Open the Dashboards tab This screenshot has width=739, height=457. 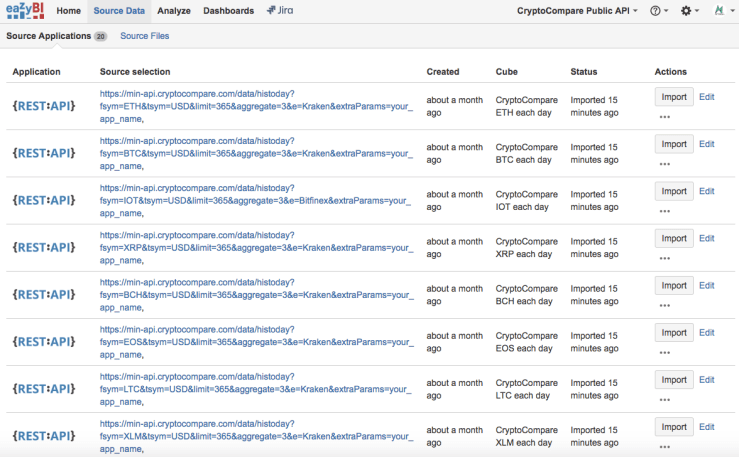tap(228, 11)
